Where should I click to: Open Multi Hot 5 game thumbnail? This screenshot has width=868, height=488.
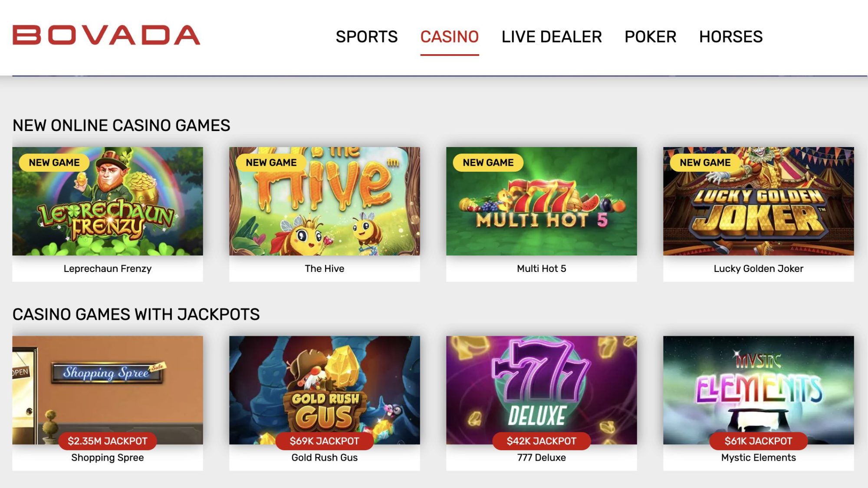click(542, 201)
